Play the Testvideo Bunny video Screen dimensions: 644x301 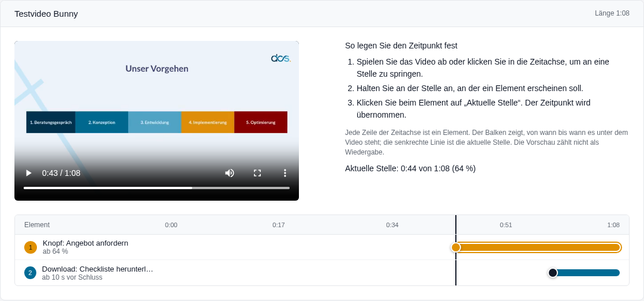pos(28,174)
